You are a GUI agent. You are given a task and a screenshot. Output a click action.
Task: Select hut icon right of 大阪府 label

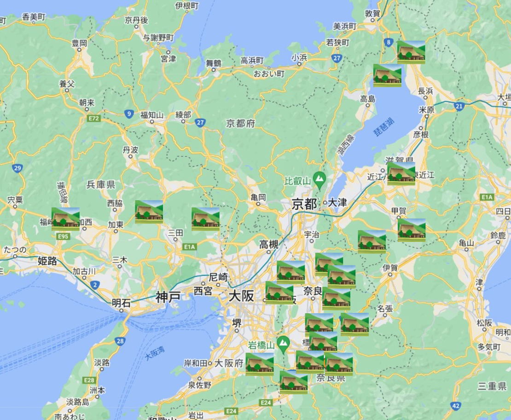coord(260,365)
